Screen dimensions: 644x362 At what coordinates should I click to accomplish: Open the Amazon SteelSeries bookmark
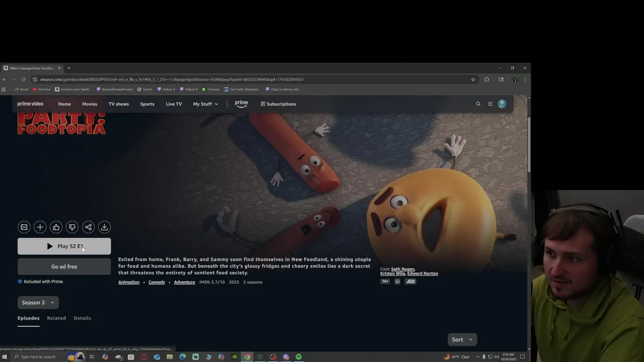click(73, 89)
